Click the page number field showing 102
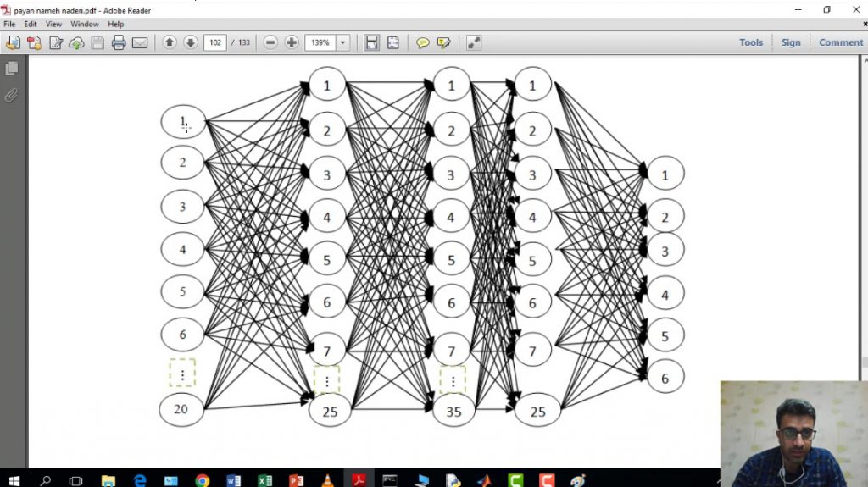This screenshot has height=487, width=868. [x=214, y=42]
